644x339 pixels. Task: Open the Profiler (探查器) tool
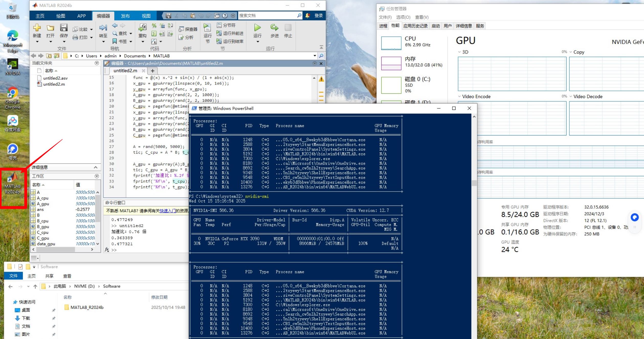coord(188,29)
